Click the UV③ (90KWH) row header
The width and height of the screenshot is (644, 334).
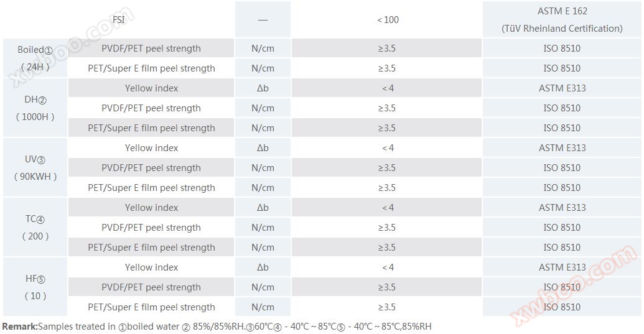(x=35, y=167)
